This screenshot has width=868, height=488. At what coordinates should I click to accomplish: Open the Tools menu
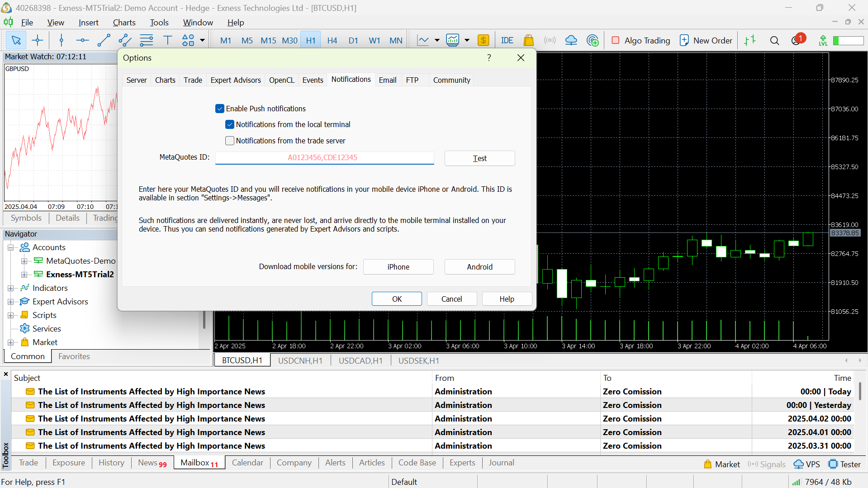click(x=159, y=22)
